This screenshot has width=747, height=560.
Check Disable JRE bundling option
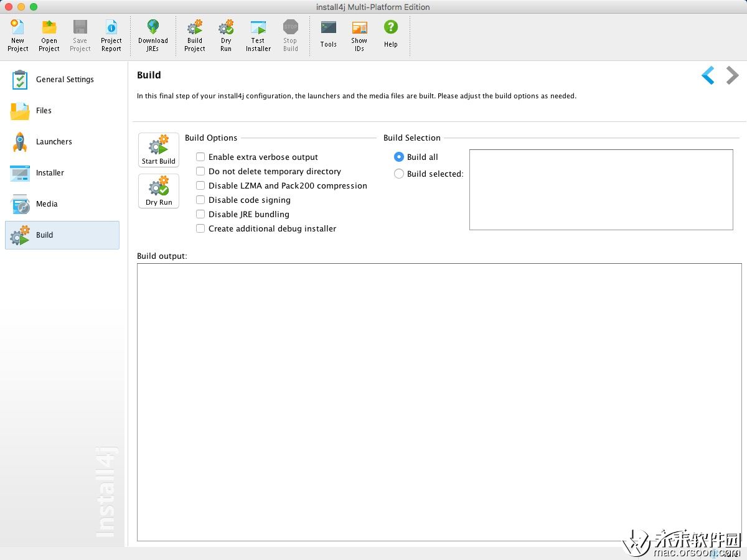(x=200, y=214)
